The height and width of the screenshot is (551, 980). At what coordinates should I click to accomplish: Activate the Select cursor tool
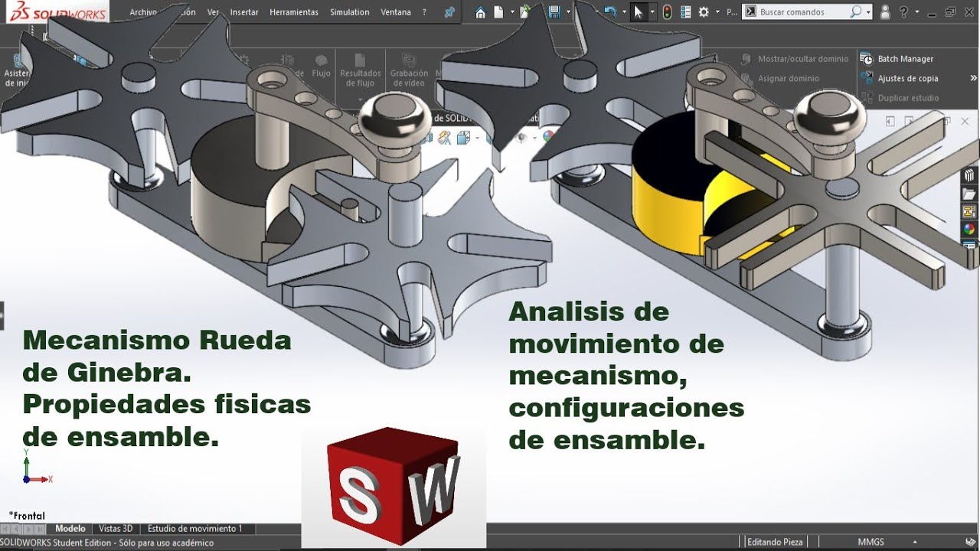[x=638, y=12]
